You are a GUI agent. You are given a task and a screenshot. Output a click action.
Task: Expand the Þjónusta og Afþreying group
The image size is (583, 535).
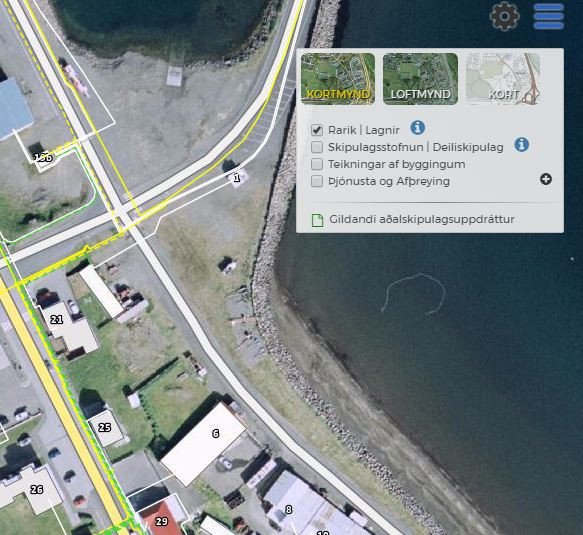pyautogui.click(x=546, y=180)
